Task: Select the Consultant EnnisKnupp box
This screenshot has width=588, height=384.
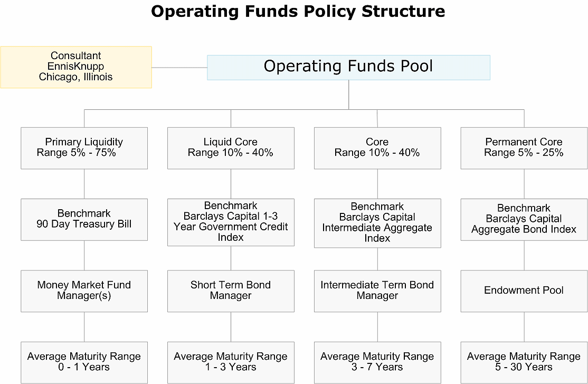Action: tap(76, 67)
